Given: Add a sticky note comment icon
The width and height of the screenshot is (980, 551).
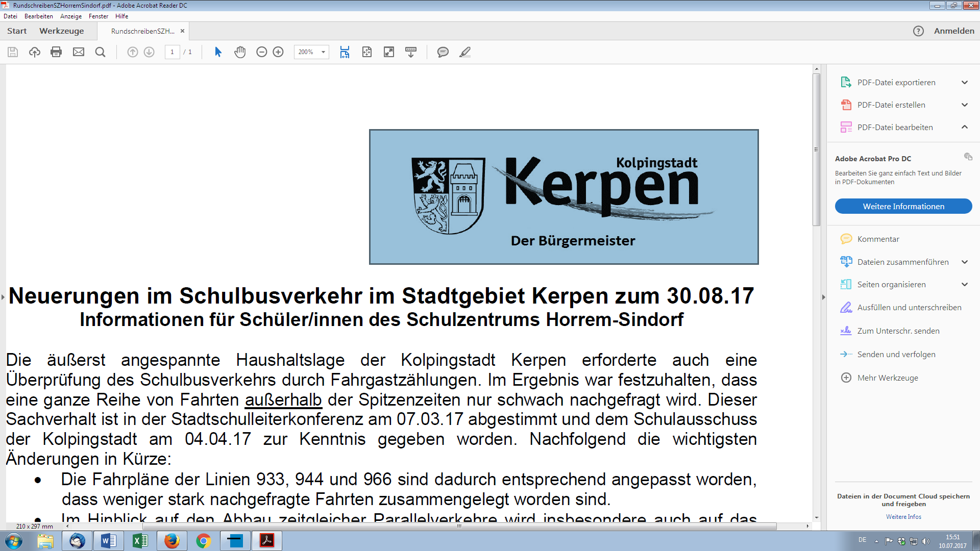Looking at the screenshot, I should pyautogui.click(x=443, y=52).
